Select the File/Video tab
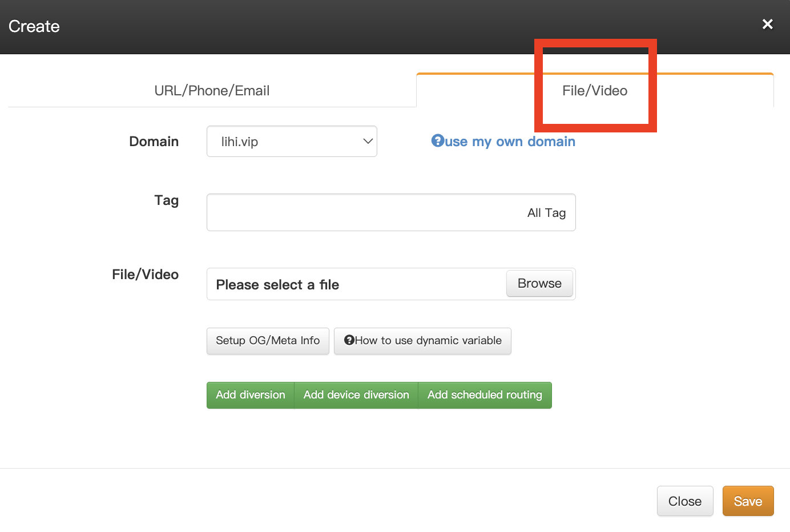This screenshot has height=532, width=790. tap(594, 91)
